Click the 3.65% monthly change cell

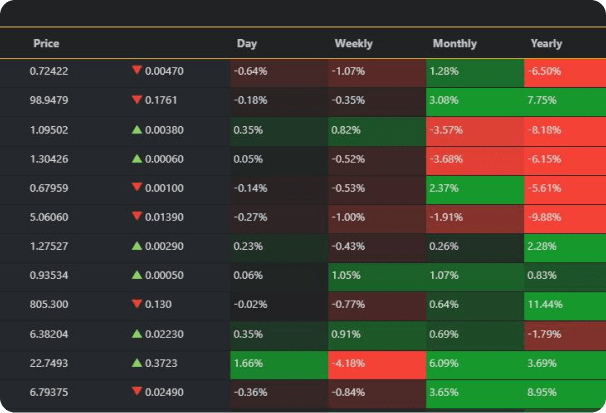pyautogui.click(x=475, y=394)
